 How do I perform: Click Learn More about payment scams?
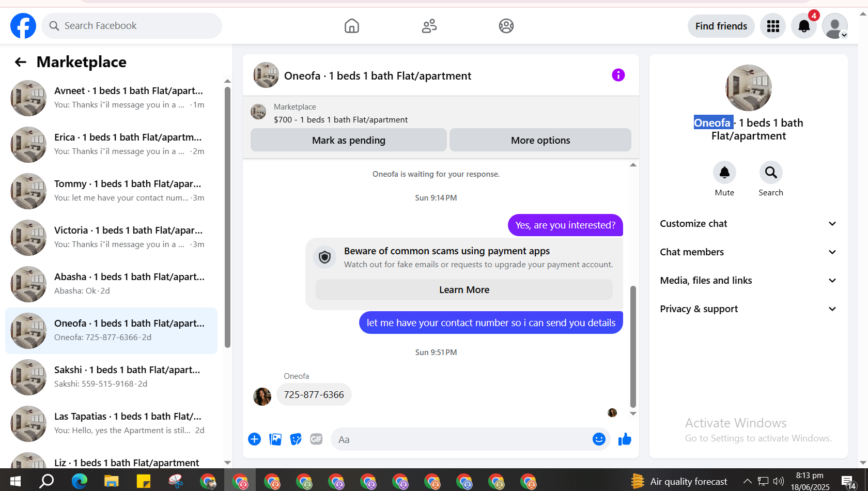[x=464, y=290]
